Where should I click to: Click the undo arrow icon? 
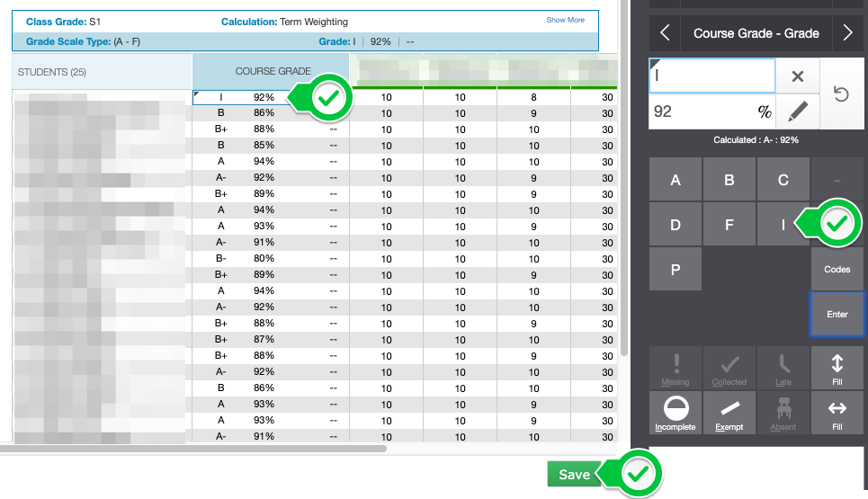pos(841,94)
